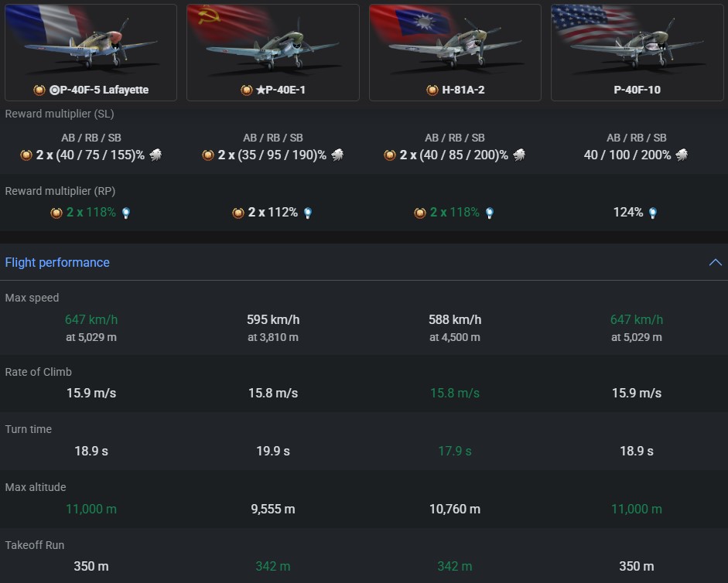
Task: Click the research bulb icon in H-81A-2 column
Action: pos(490,213)
